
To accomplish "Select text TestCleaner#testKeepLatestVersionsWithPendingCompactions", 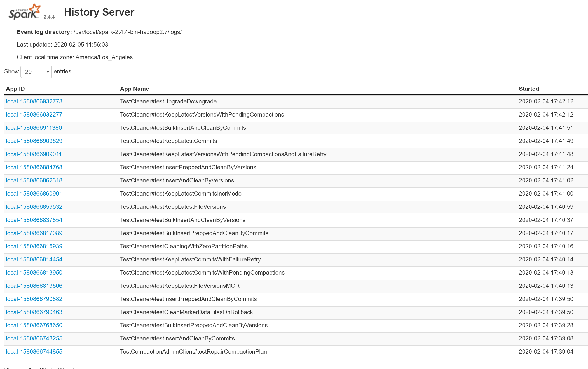I will pyautogui.click(x=202, y=115).
